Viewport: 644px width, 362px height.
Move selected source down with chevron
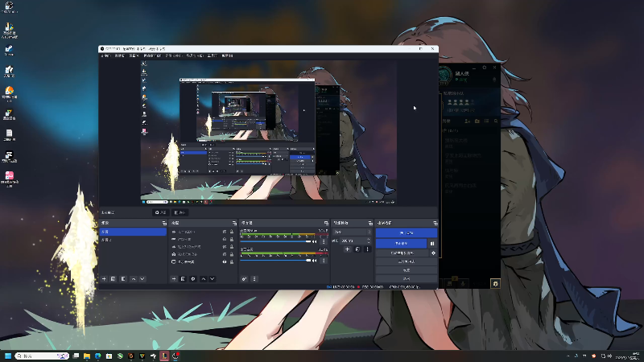click(212, 278)
